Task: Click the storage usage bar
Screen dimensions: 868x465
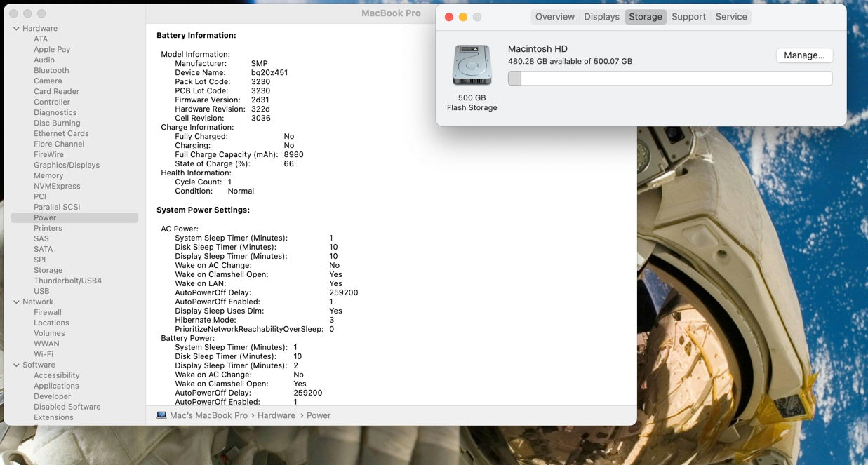Action: click(x=669, y=79)
